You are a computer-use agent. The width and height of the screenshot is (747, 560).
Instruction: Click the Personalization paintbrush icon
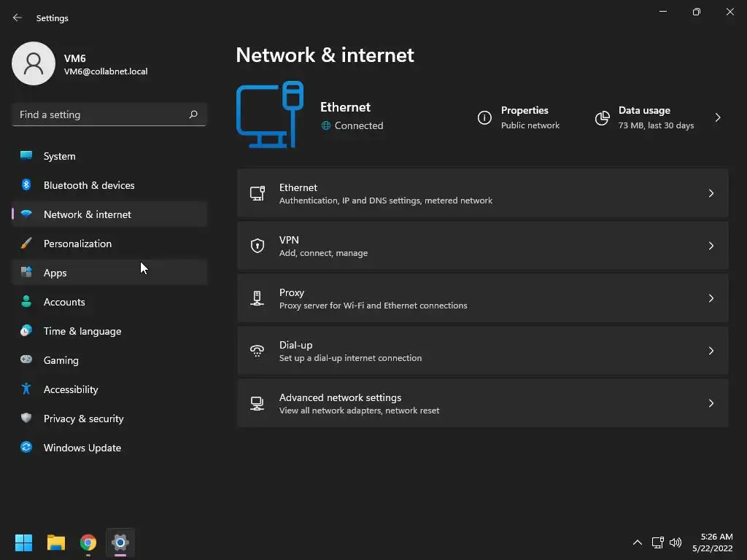click(26, 244)
